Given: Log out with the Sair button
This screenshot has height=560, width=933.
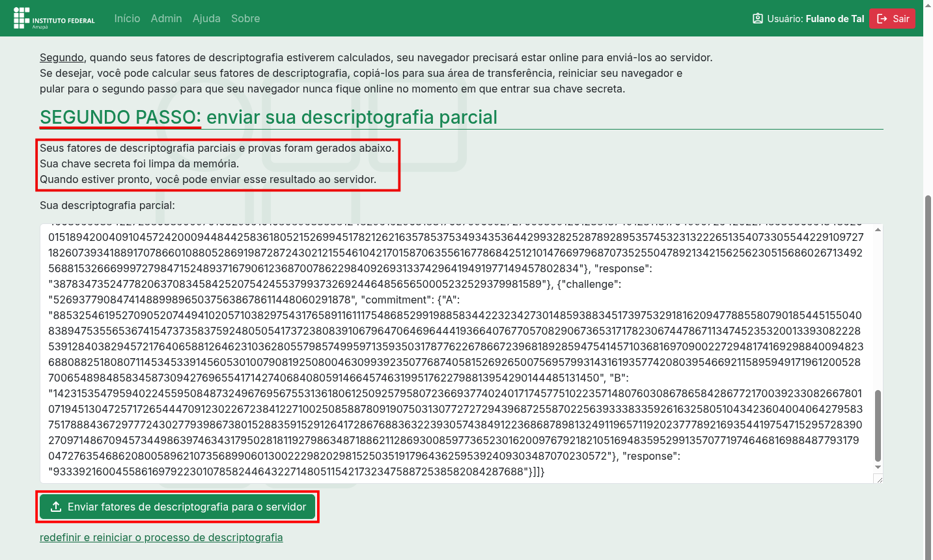Looking at the screenshot, I should [892, 18].
